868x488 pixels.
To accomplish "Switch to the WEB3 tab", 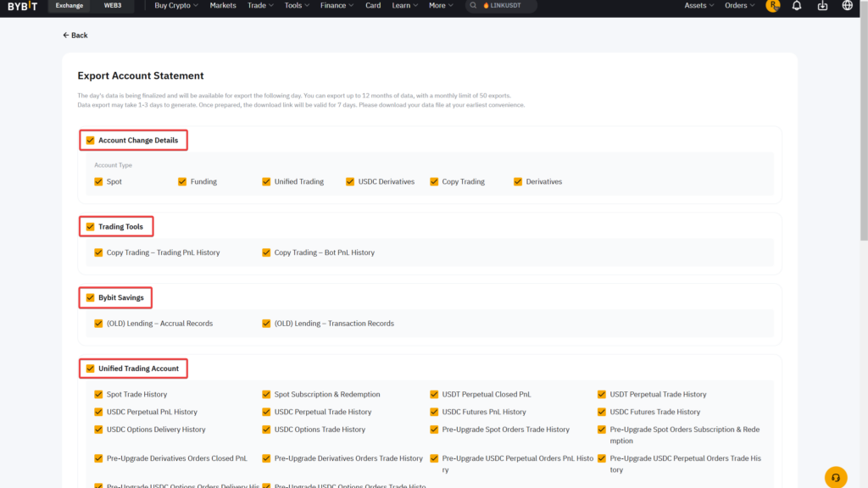I will pyautogui.click(x=112, y=6).
